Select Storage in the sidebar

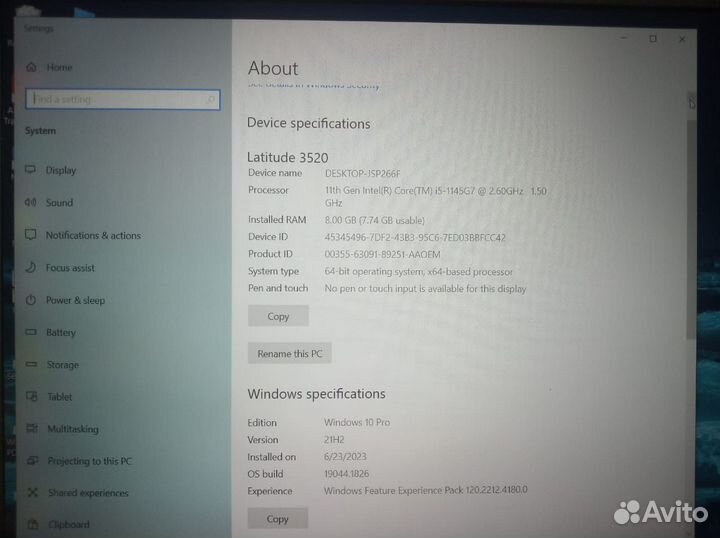63,365
